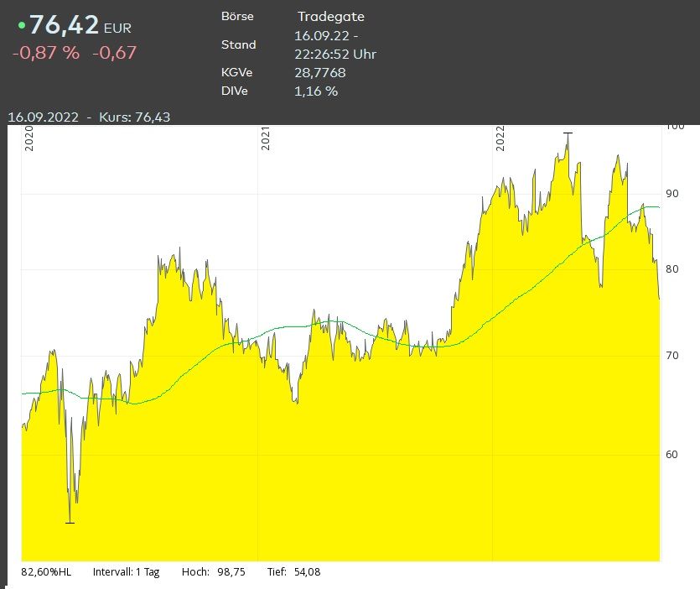Click the Intervall: 1 Tag setting

pos(126,572)
